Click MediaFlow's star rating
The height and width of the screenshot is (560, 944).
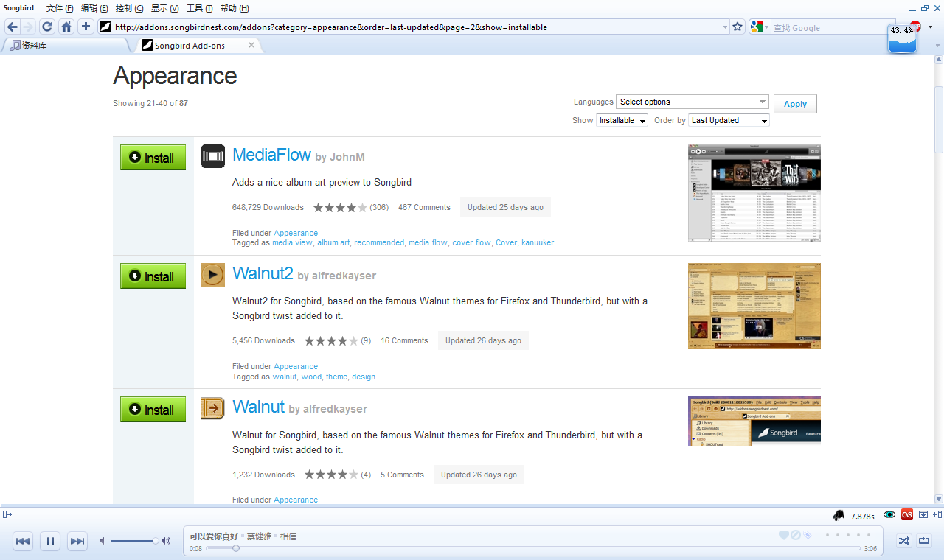(340, 208)
